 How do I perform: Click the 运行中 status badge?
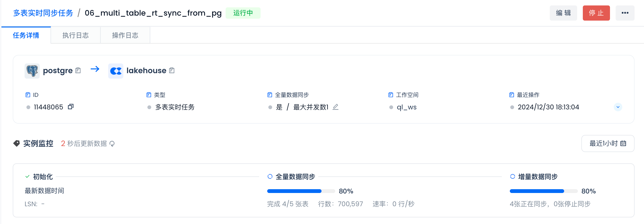[x=243, y=13]
